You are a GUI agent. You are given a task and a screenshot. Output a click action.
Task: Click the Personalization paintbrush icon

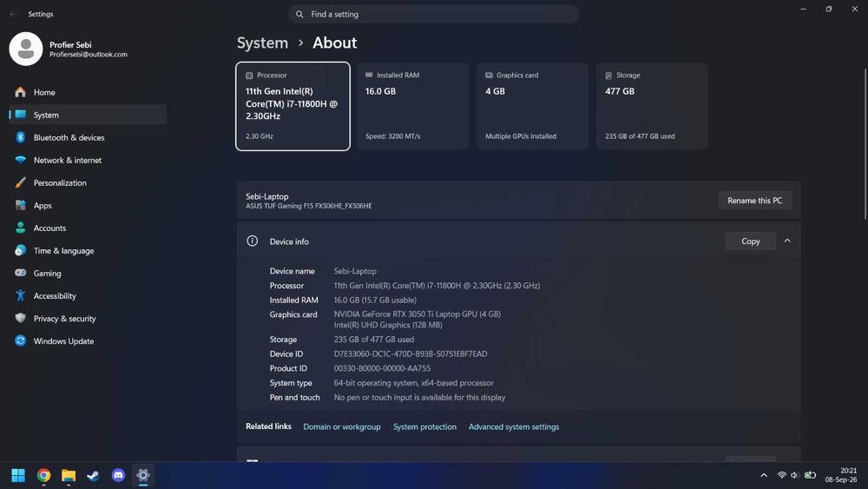[21, 182]
